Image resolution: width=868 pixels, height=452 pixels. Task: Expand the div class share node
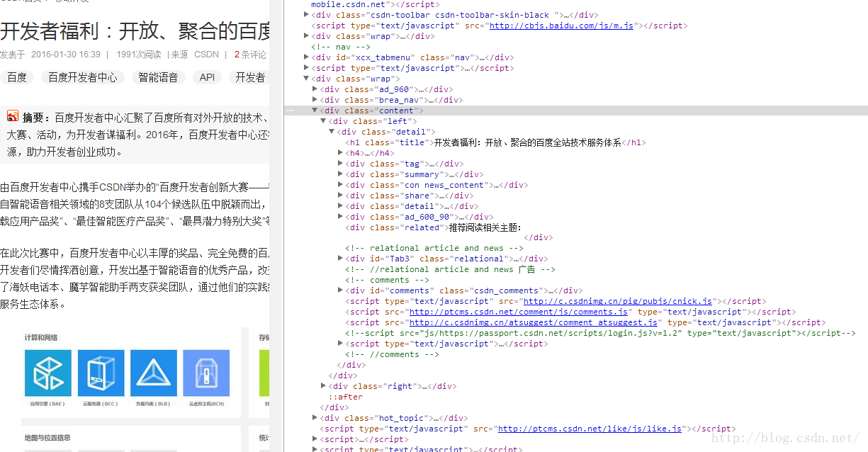coord(341,196)
